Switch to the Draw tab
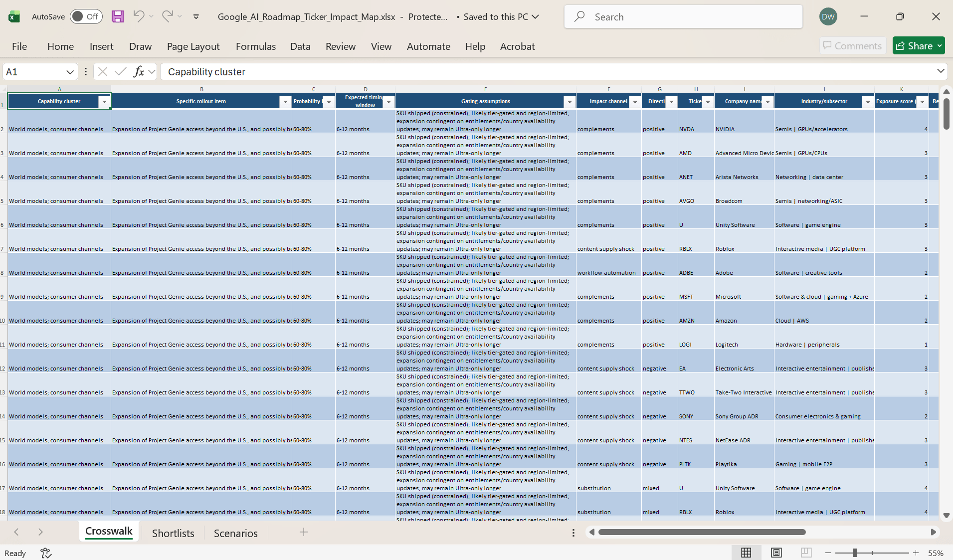Image resolution: width=953 pixels, height=560 pixels. point(140,46)
